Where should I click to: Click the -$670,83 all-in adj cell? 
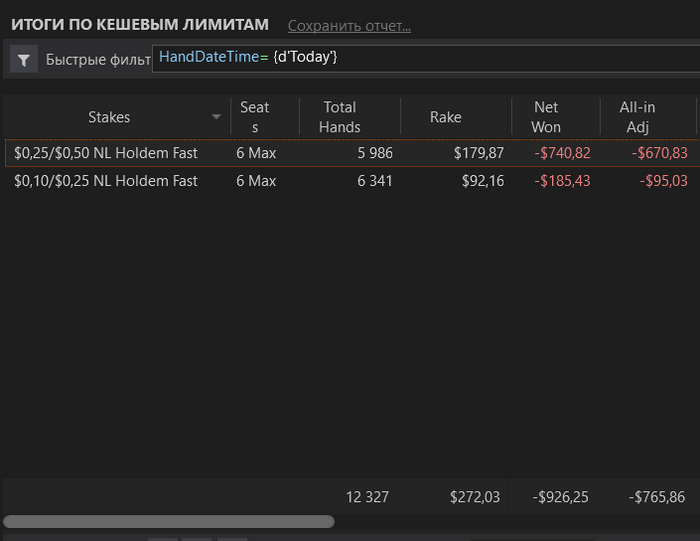click(x=659, y=153)
